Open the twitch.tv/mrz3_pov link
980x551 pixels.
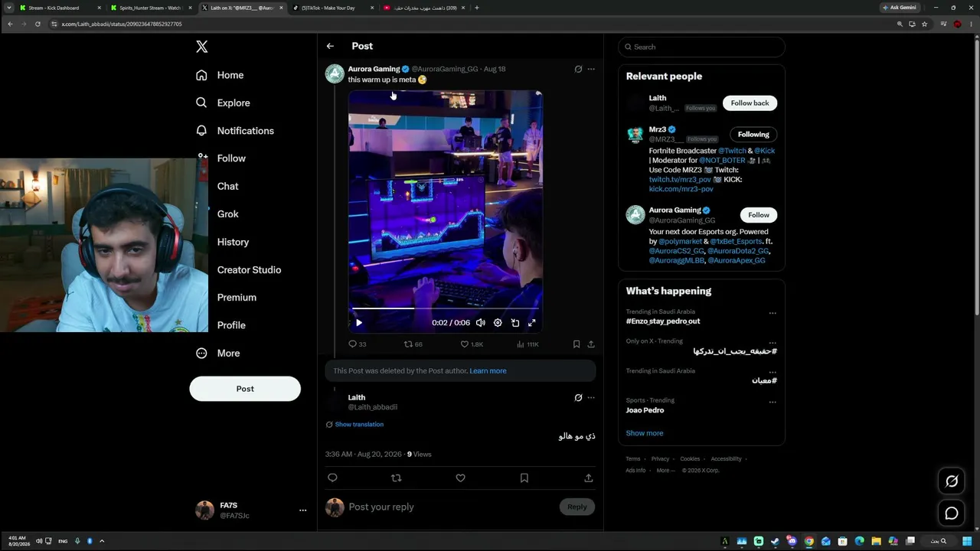coord(680,180)
